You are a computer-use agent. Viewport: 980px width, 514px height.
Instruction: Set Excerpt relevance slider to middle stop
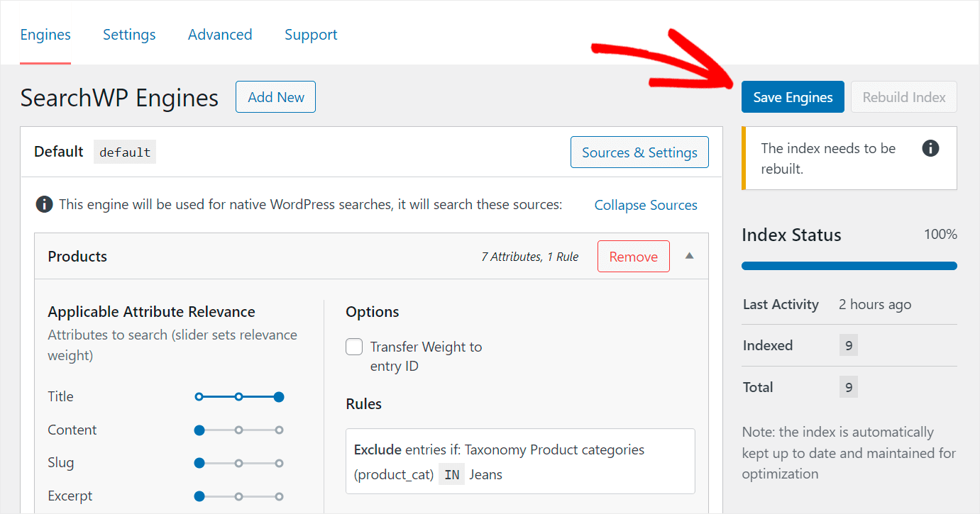[x=239, y=496]
